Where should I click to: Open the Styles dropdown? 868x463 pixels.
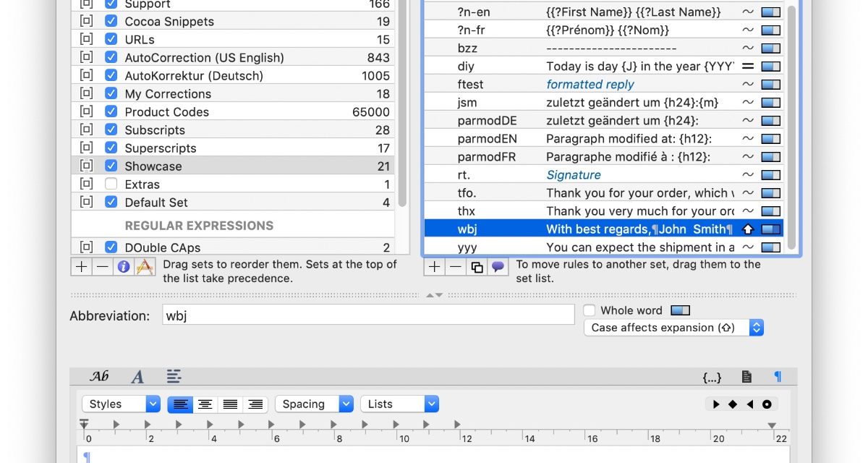(121, 404)
